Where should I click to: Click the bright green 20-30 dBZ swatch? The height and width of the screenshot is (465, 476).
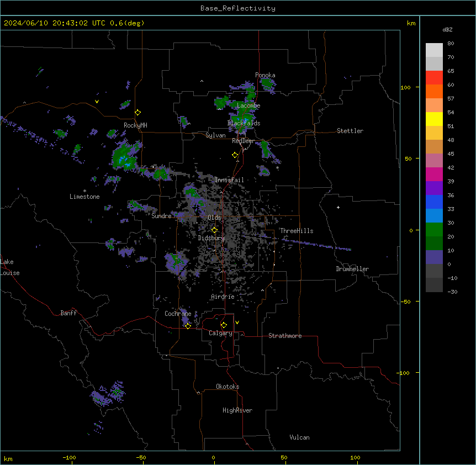[x=434, y=230]
